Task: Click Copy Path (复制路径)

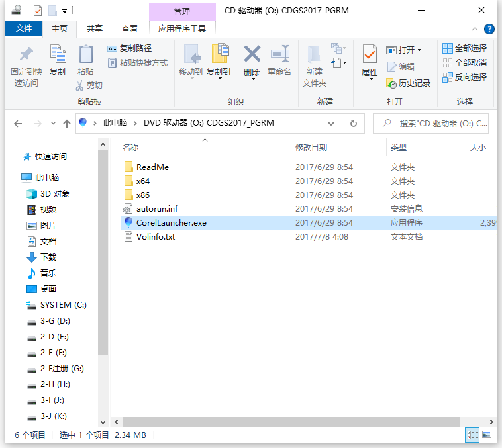Action: [129, 48]
